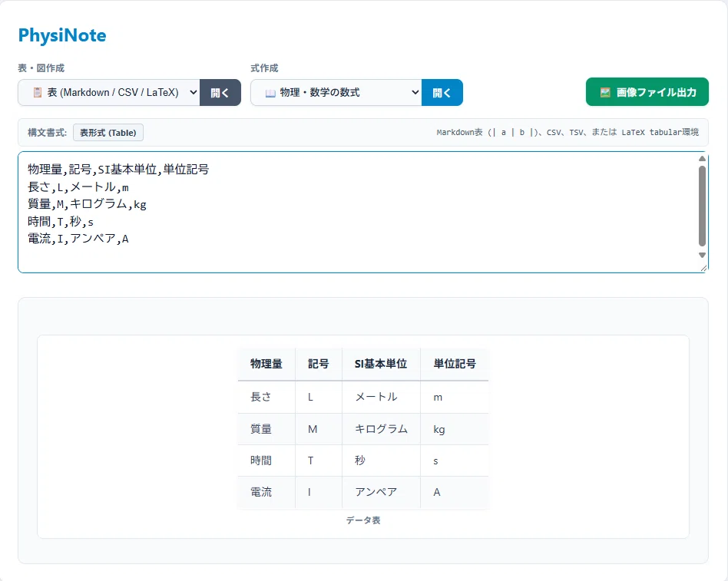
Task: Click the キログラム cell in the table
Action: [381, 429]
